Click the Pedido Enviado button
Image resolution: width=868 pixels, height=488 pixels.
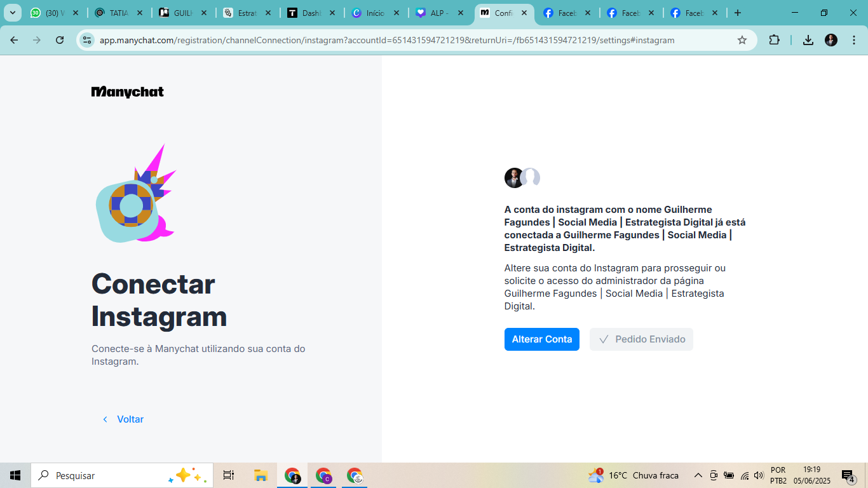[641, 339]
